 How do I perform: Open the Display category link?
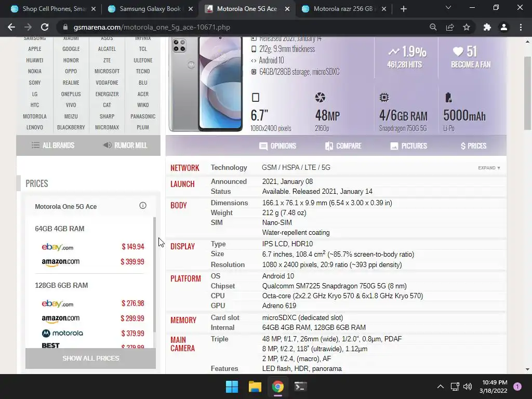click(x=182, y=247)
